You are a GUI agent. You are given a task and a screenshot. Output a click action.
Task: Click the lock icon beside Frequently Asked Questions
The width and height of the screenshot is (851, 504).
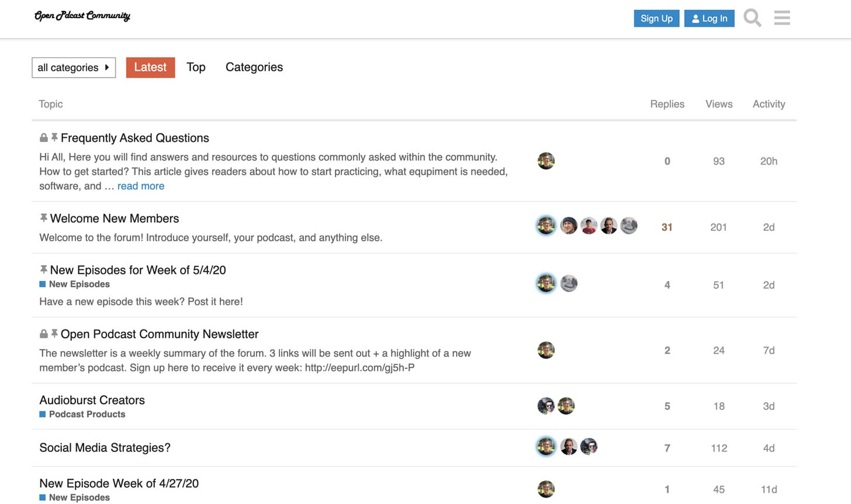[x=43, y=138]
